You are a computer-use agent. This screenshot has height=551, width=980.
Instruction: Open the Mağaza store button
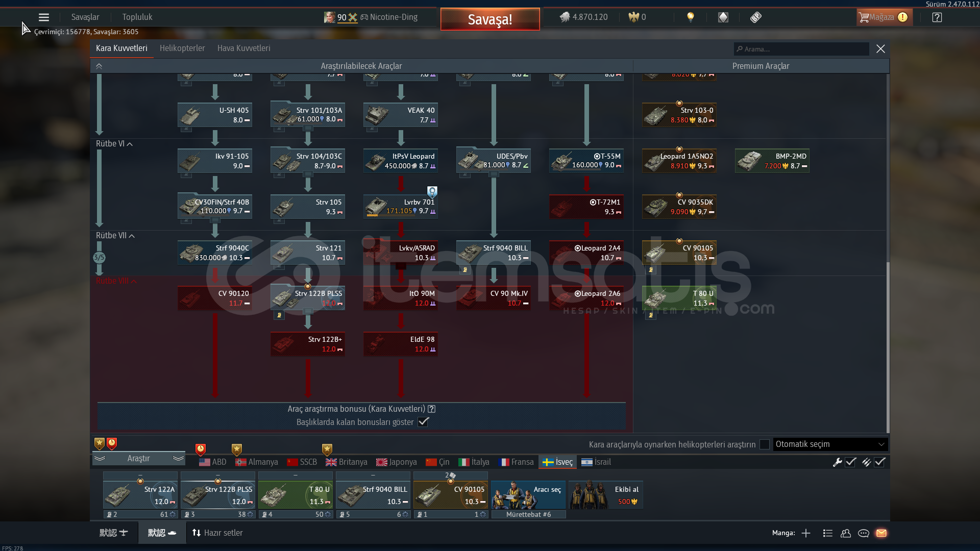click(x=882, y=17)
